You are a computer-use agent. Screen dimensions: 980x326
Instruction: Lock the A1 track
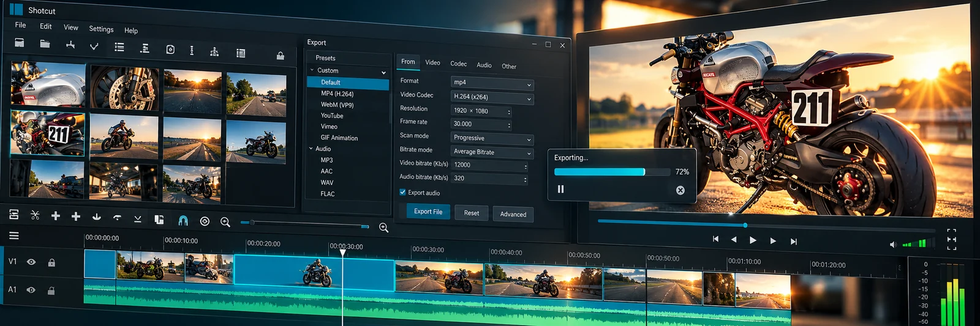point(51,291)
